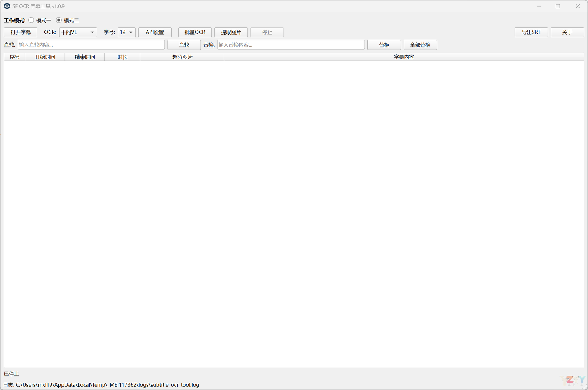The image size is (588, 390).
Task: Click the 字幕内容 column header
Action: [404, 57]
